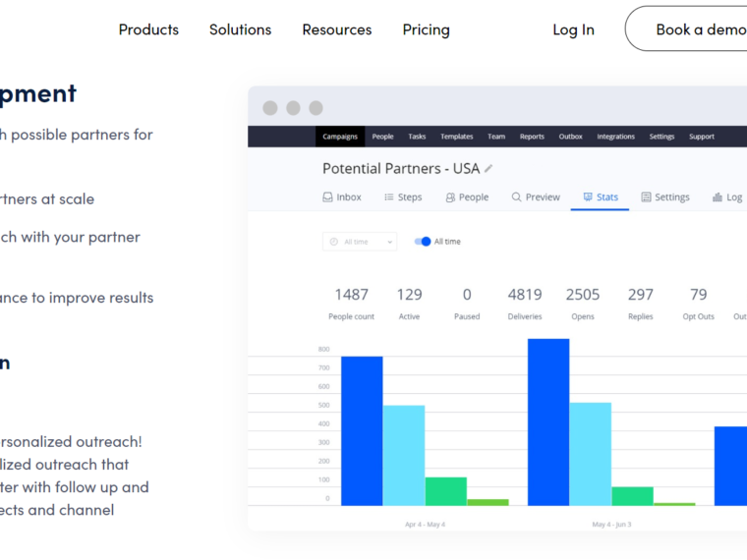
Task: Switch to the Log tab label
Action: tap(734, 197)
